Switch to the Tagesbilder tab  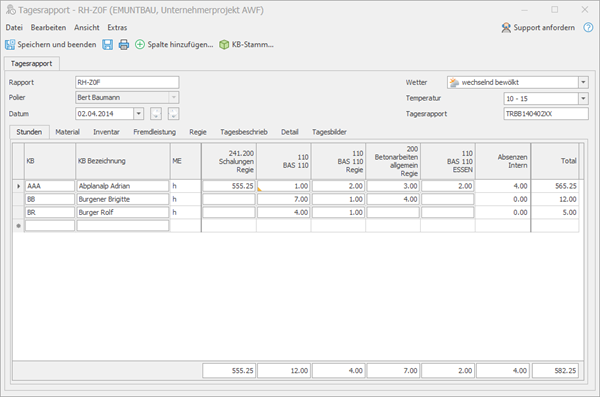(x=329, y=132)
